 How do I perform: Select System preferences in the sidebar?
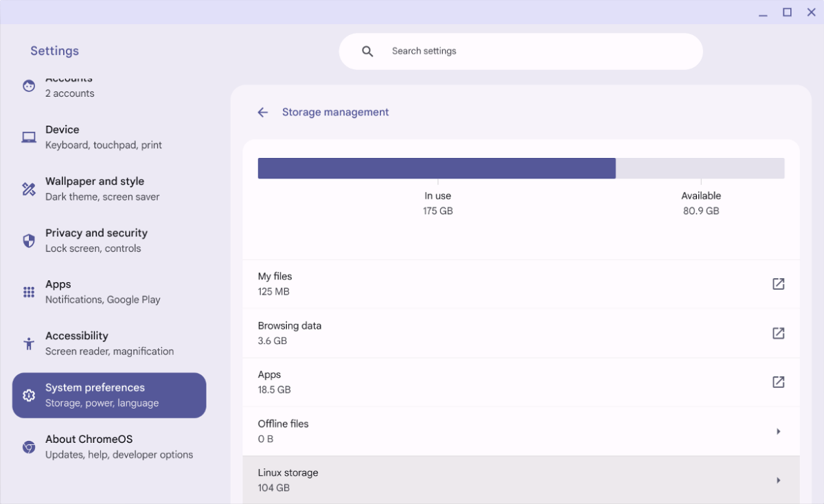point(109,396)
